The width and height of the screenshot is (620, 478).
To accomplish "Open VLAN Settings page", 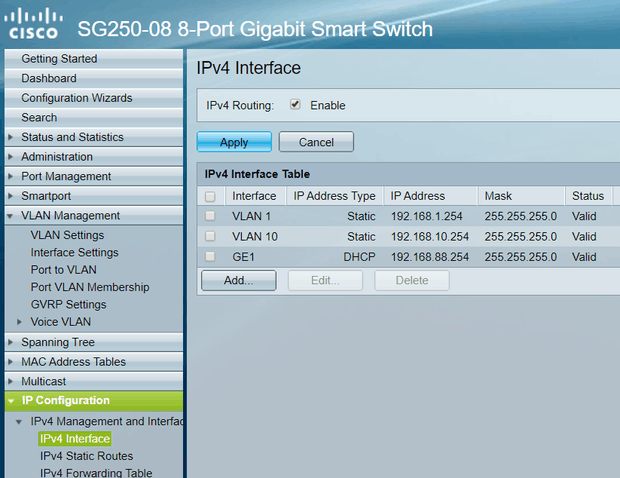I will (67, 235).
